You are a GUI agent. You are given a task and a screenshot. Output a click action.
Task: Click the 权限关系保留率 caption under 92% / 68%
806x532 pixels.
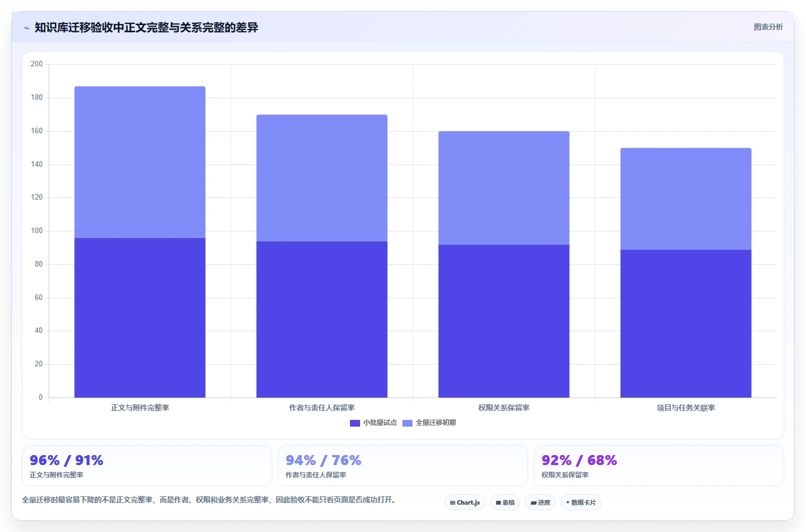coord(565,475)
